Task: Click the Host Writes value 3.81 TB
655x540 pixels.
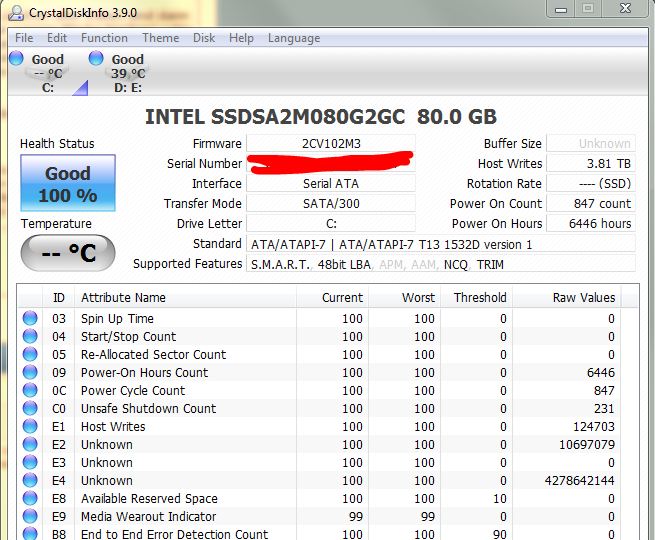Action: 591,164
